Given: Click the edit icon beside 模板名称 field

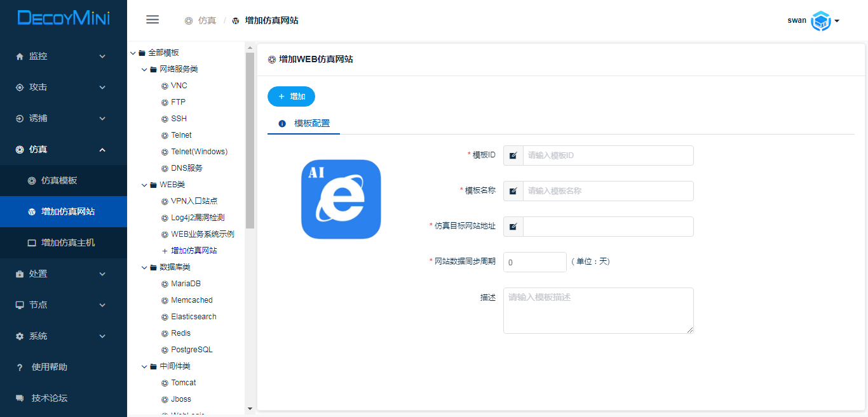Looking at the screenshot, I should tap(513, 191).
